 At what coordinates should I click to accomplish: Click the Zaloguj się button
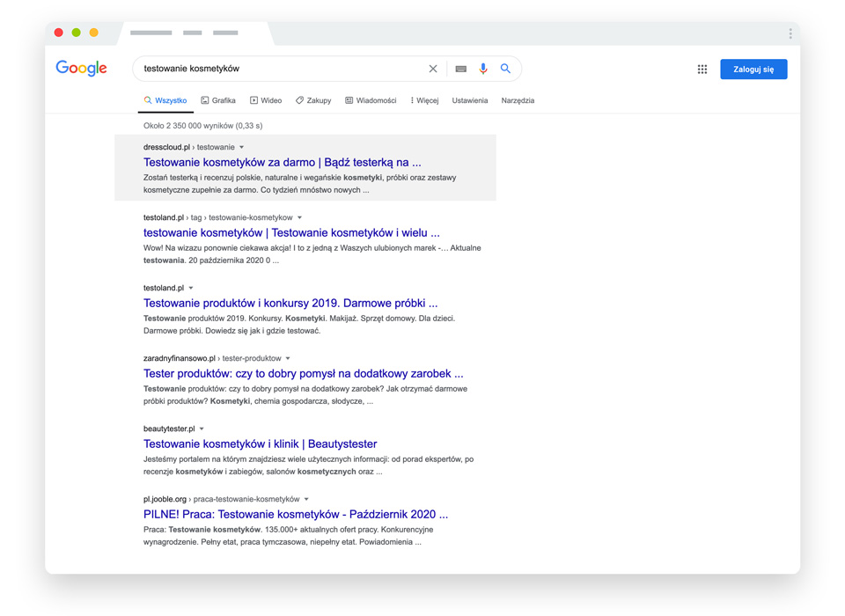pos(753,69)
